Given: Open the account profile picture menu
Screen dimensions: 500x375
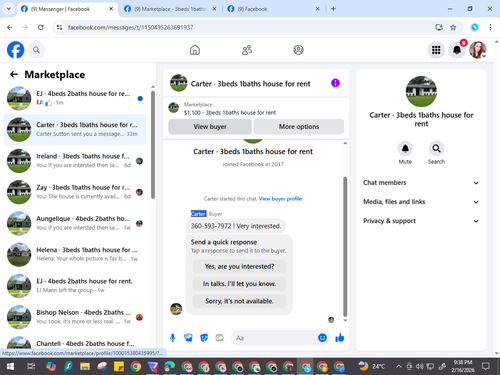Looking at the screenshot, I should coord(478,50).
